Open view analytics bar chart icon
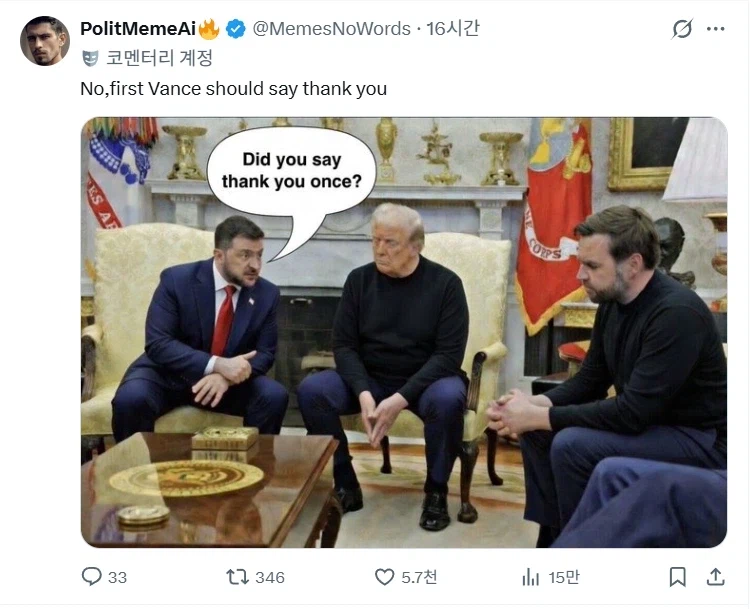 [x=530, y=577]
